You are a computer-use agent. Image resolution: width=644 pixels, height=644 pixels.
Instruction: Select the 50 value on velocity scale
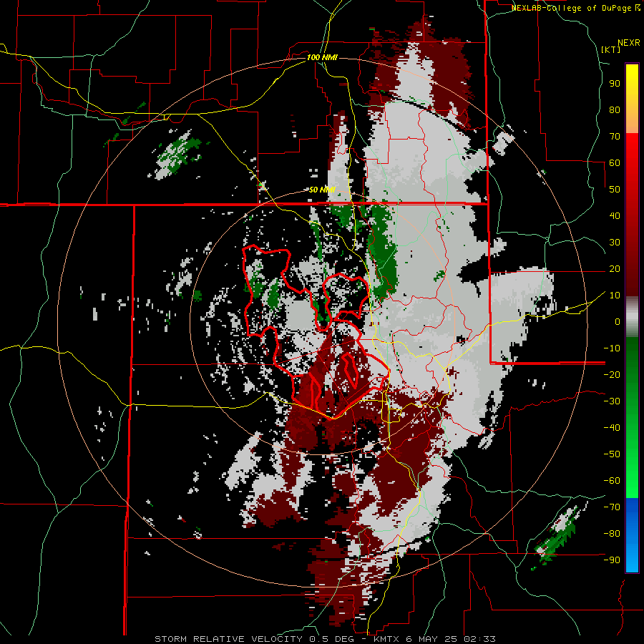[x=615, y=190]
